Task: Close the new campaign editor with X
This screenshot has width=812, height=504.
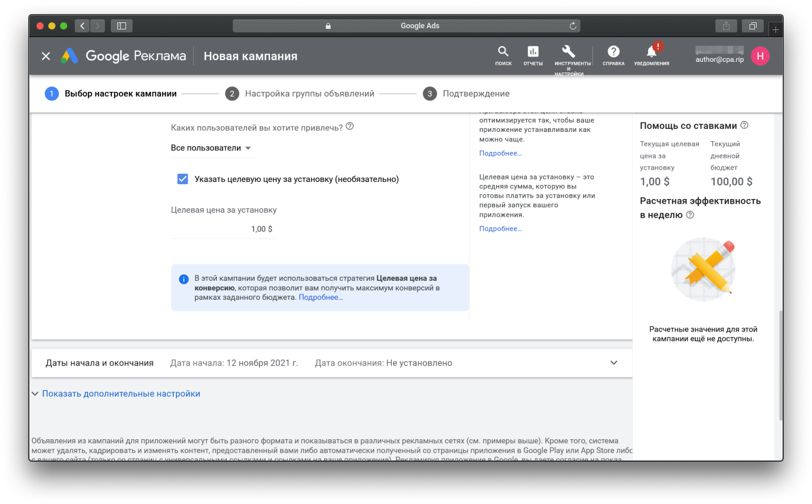Action: [46, 56]
